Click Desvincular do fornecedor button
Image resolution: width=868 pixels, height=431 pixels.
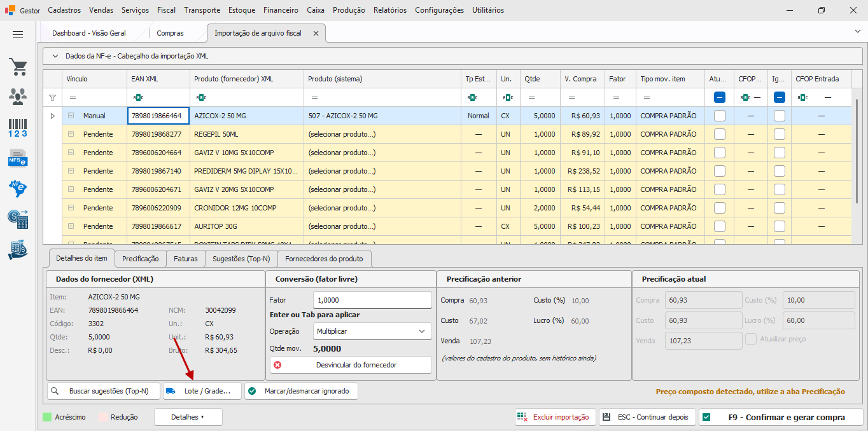coord(351,365)
